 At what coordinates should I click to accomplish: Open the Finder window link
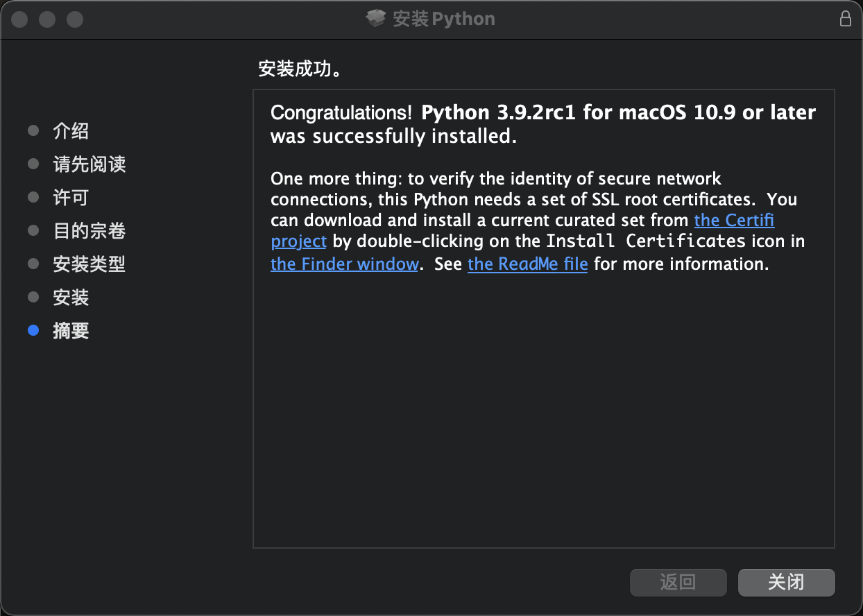click(x=345, y=264)
